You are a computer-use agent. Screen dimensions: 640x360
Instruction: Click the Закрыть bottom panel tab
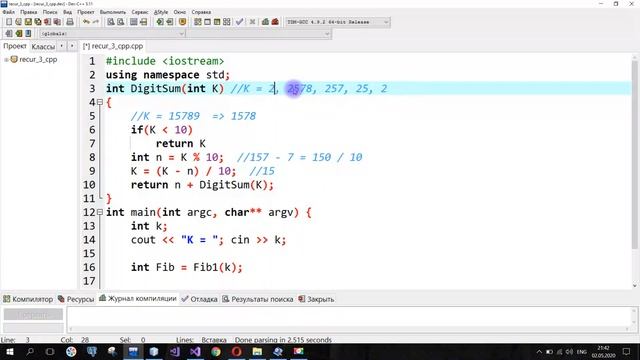[316, 299]
